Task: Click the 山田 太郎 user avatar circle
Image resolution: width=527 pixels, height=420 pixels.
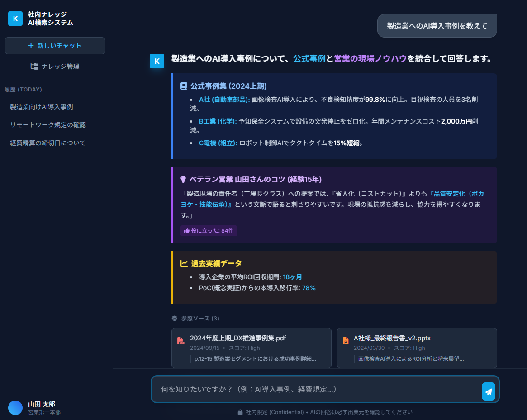Action: (15, 408)
